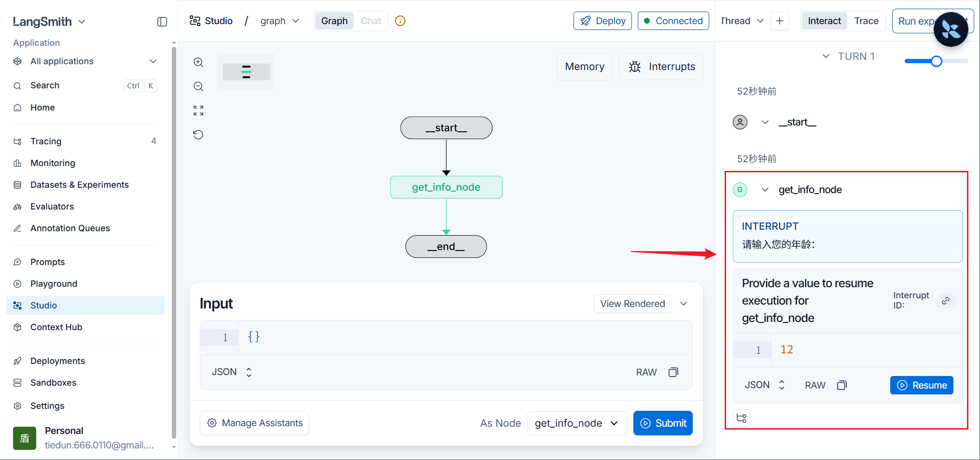This screenshot has height=460, width=980.
Task: Open the Memory panel
Action: point(585,67)
